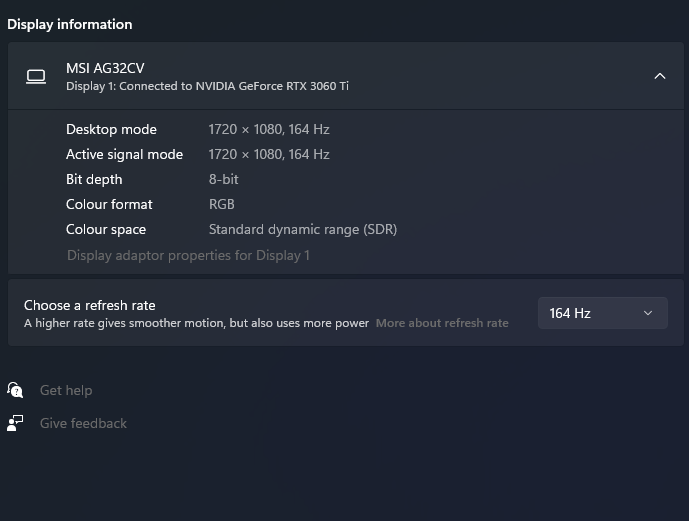689x521 pixels.
Task: Open the Get help link
Action: click(x=66, y=390)
